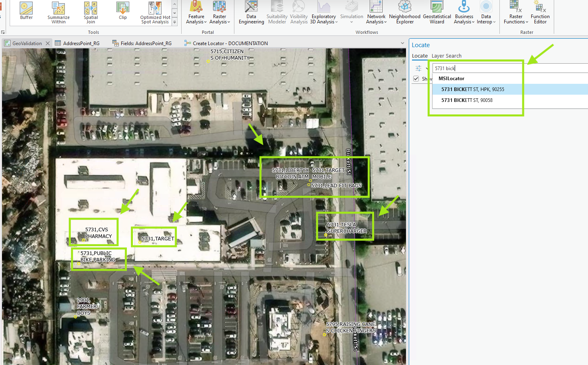Open Optimized Hot Spot Analysis

[155, 12]
